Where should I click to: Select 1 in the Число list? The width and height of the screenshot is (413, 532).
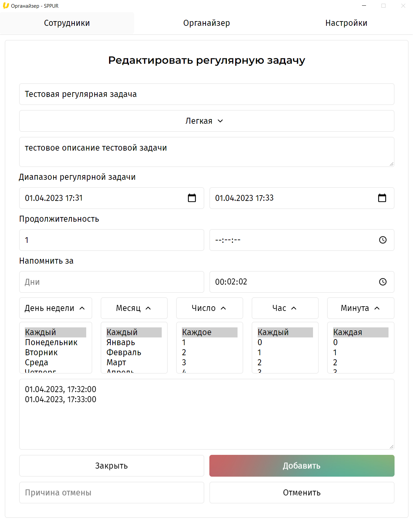point(210,342)
